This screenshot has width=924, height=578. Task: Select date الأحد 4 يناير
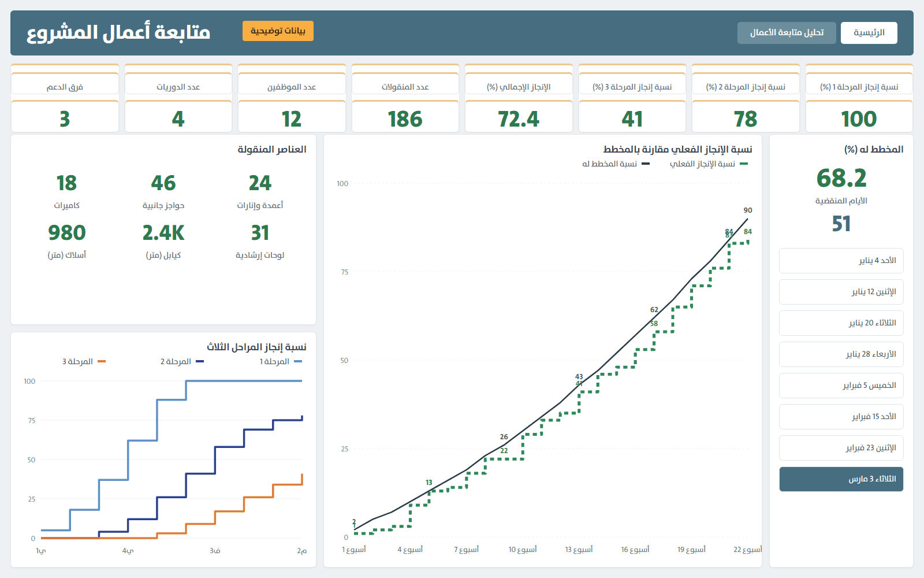coord(841,261)
